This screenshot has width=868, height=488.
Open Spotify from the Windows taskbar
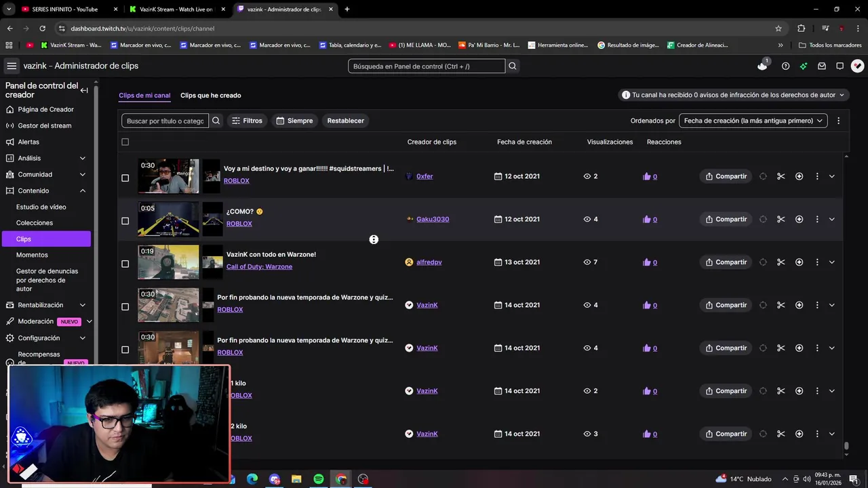pyautogui.click(x=319, y=479)
